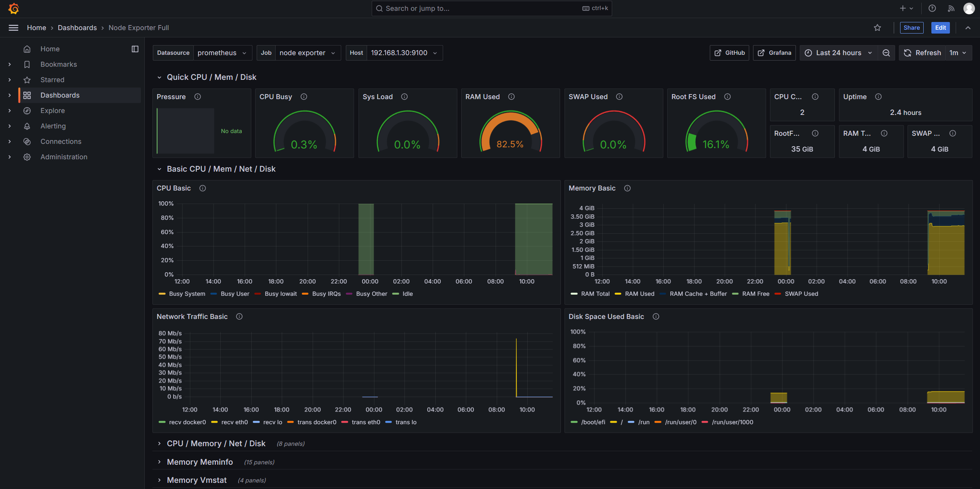Viewport: 980px width, 489px height.
Task: Show info for SWAP Used panel
Action: 619,97
